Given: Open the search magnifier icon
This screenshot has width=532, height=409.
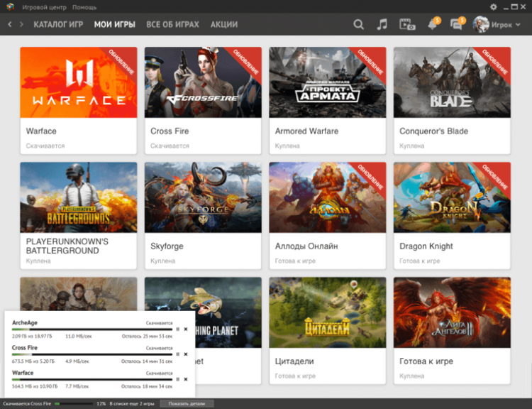Looking at the screenshot, I should (x=358, y=24).
